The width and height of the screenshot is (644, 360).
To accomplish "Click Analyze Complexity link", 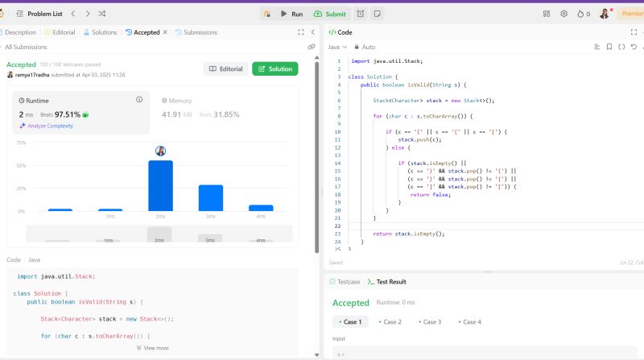I will click(x=47, y=126).
